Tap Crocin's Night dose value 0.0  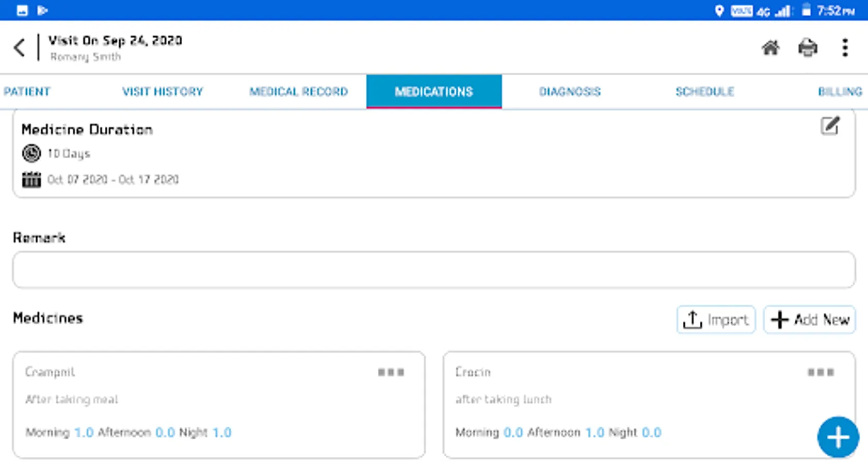[651, 433]
